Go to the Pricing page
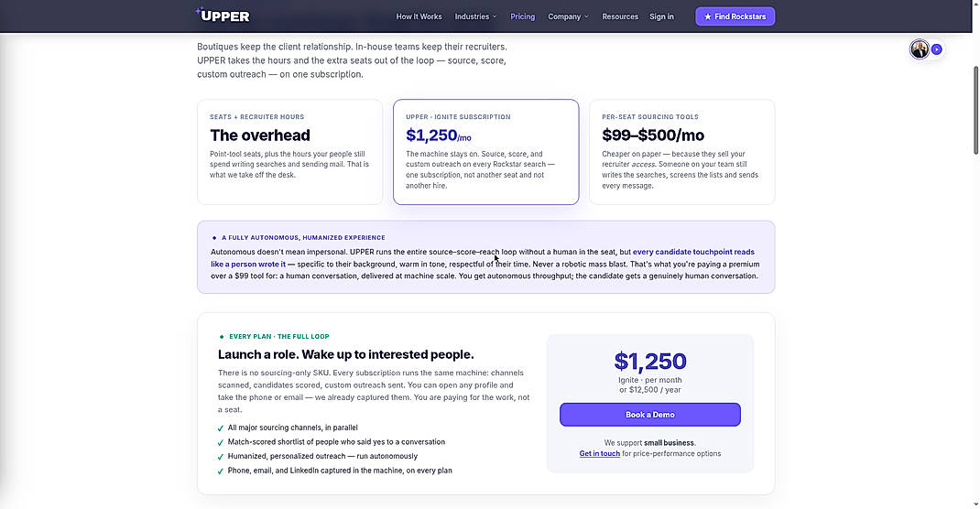The width and height of the screenshot is (980, 509). pos(522,16)
